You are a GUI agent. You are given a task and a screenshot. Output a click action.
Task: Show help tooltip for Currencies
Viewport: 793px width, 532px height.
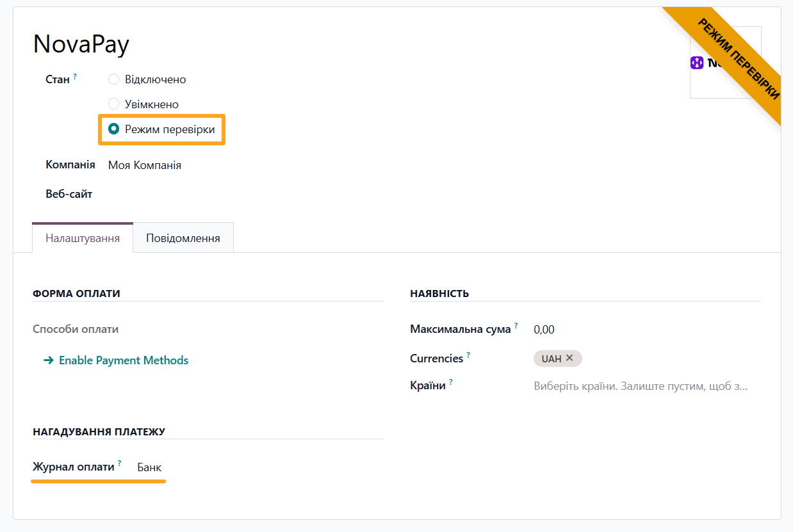(468, 355)
